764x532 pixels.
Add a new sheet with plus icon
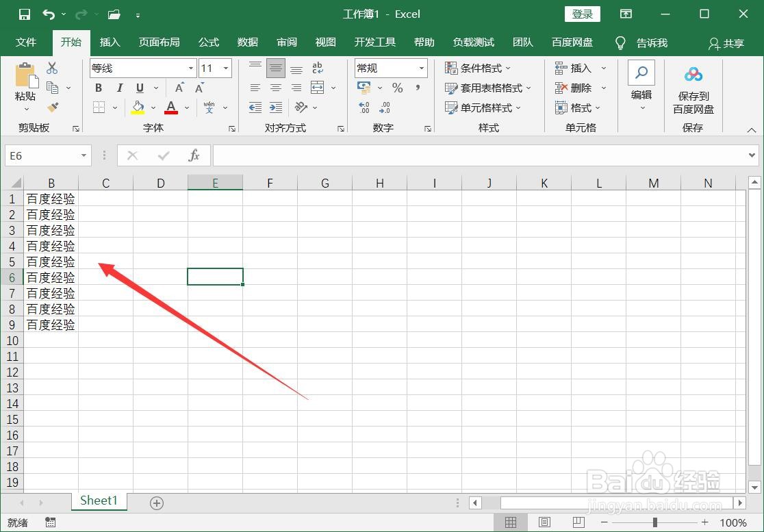pos(156,503)
